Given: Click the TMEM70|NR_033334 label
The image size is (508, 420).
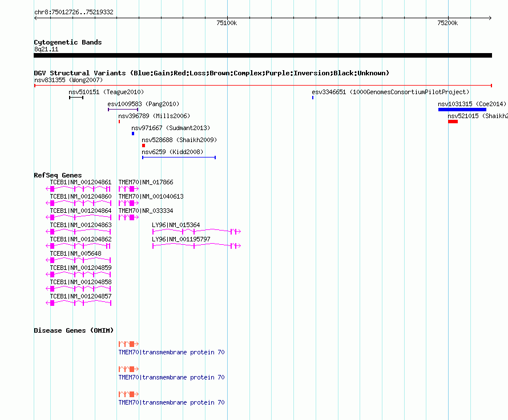Looking at the screenshot, I should pyautogui.click(x=146, y=211).
